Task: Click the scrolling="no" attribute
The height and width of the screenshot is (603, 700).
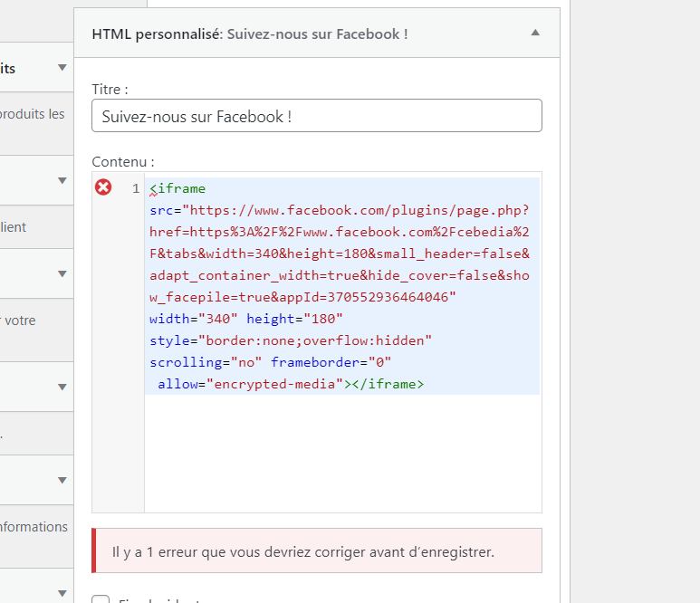Action: tap(206, 362)
